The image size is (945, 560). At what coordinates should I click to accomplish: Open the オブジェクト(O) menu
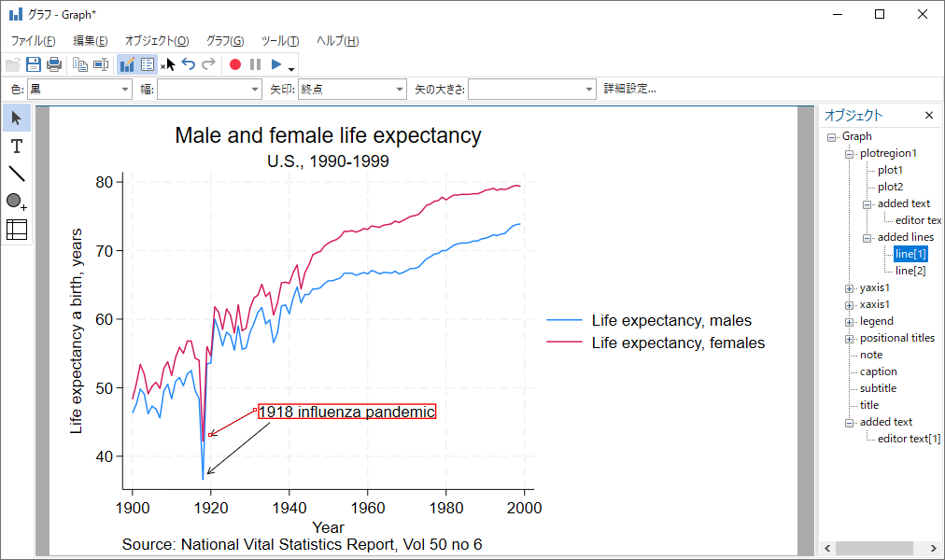pos(157,41)
